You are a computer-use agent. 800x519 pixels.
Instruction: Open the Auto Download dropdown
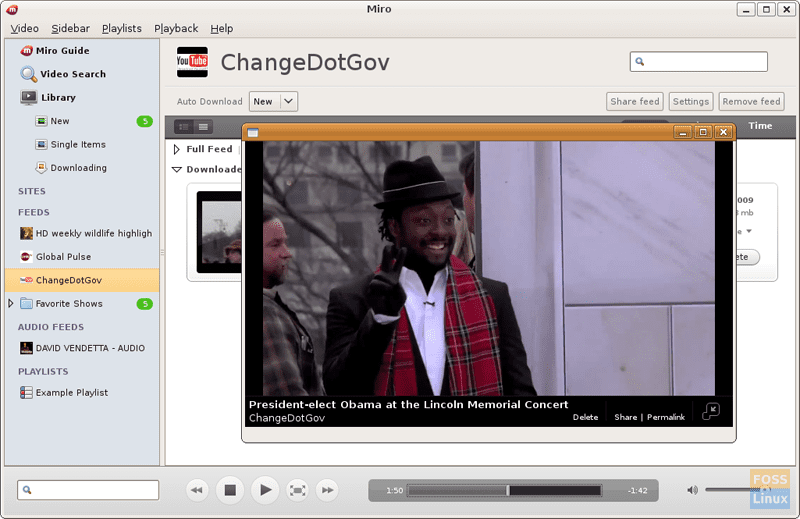click(273, 101)
